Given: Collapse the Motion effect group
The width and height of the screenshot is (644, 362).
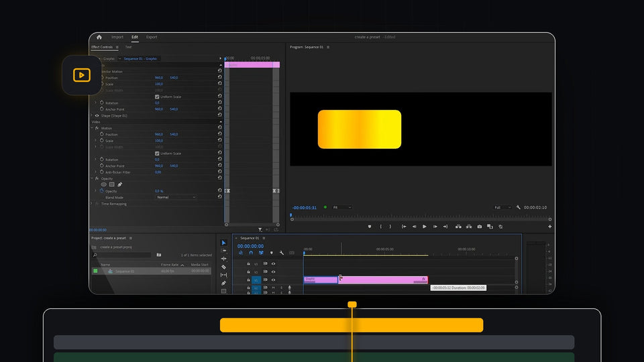Looking at the screenshot, I should pos(92,128).
